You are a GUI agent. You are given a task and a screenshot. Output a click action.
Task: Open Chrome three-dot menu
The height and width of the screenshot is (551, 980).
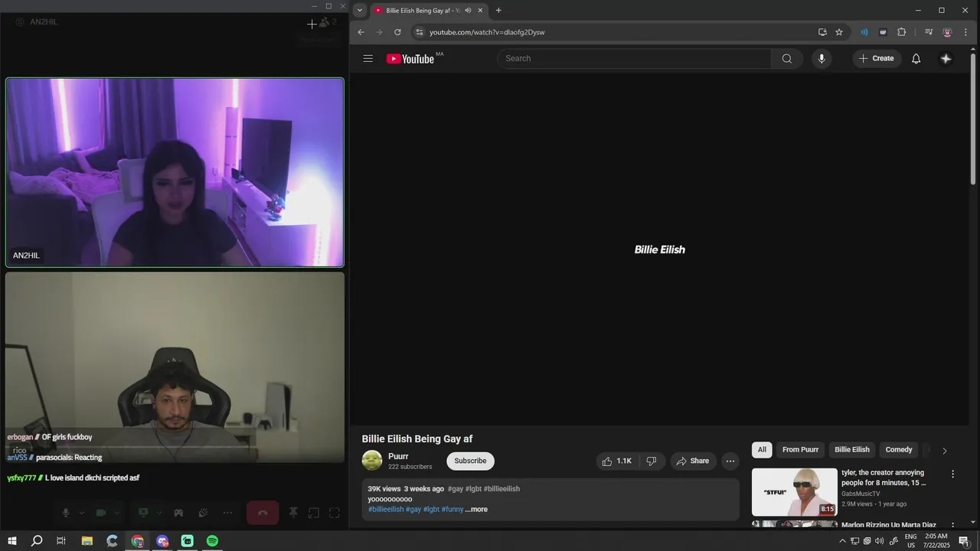click(965, 32)
